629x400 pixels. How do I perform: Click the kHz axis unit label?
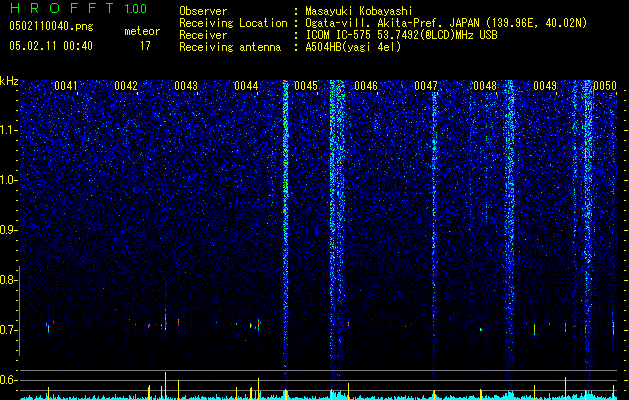click(9, 81)
